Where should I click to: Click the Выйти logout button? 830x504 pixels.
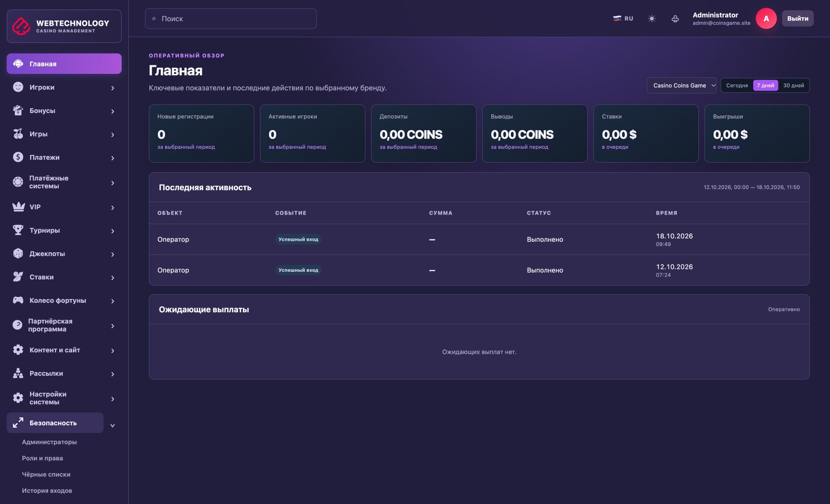798,19
